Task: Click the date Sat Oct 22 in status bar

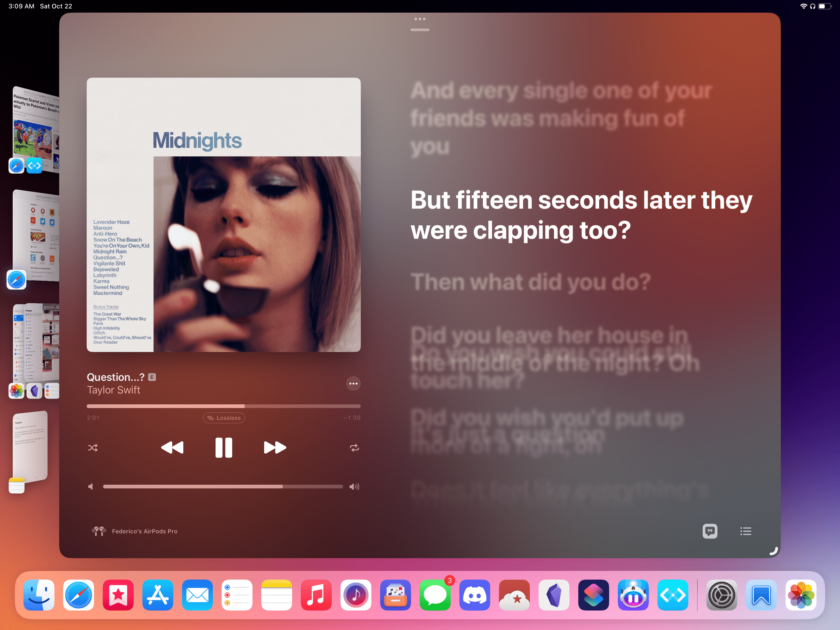Action: 56,6
